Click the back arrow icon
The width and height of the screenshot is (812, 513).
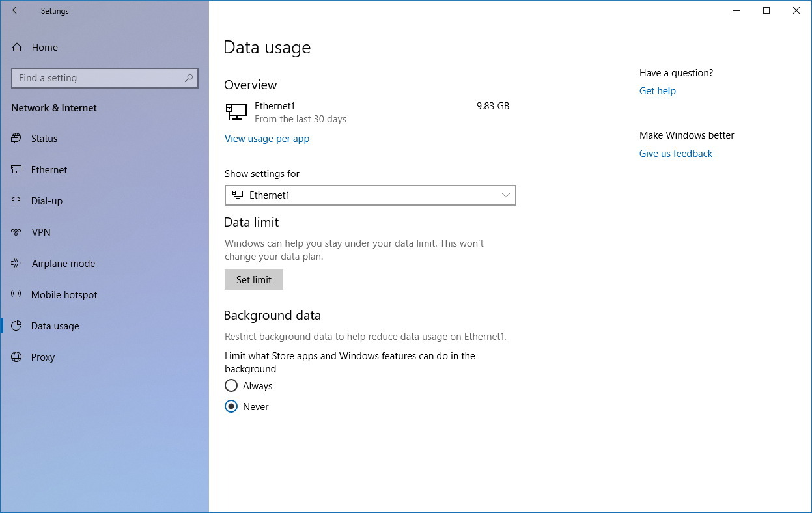(16, 10)
